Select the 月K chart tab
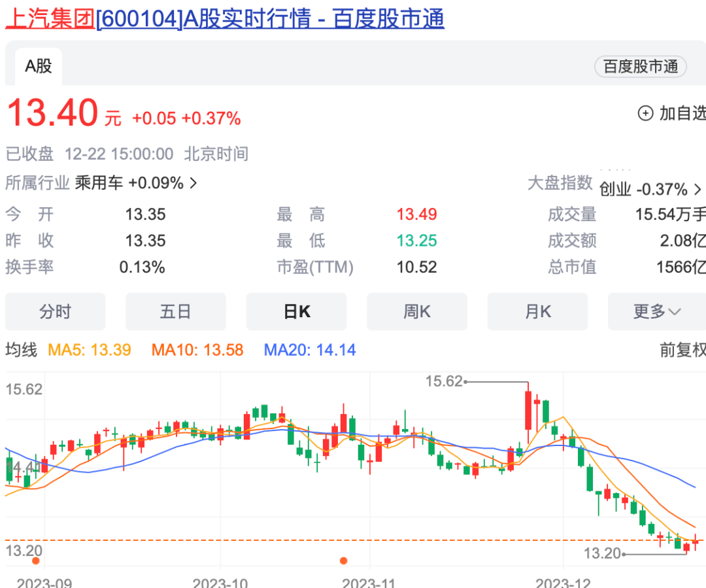 [537, 311]
